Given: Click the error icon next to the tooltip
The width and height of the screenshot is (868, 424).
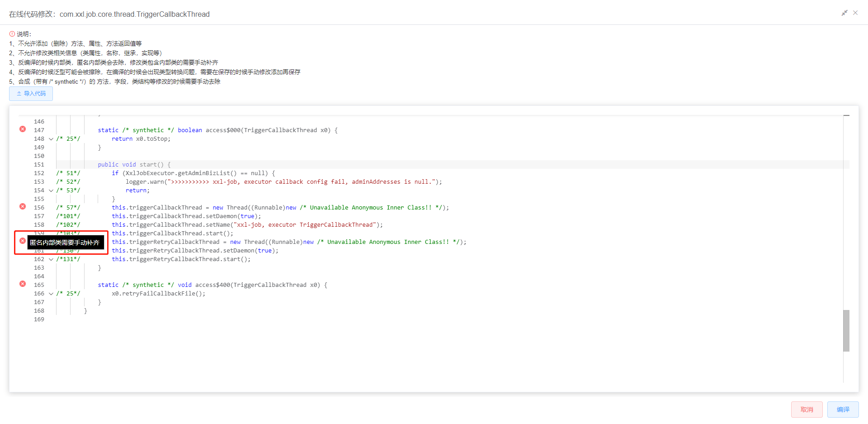Looking at the screenshot, I should [23, 241].
